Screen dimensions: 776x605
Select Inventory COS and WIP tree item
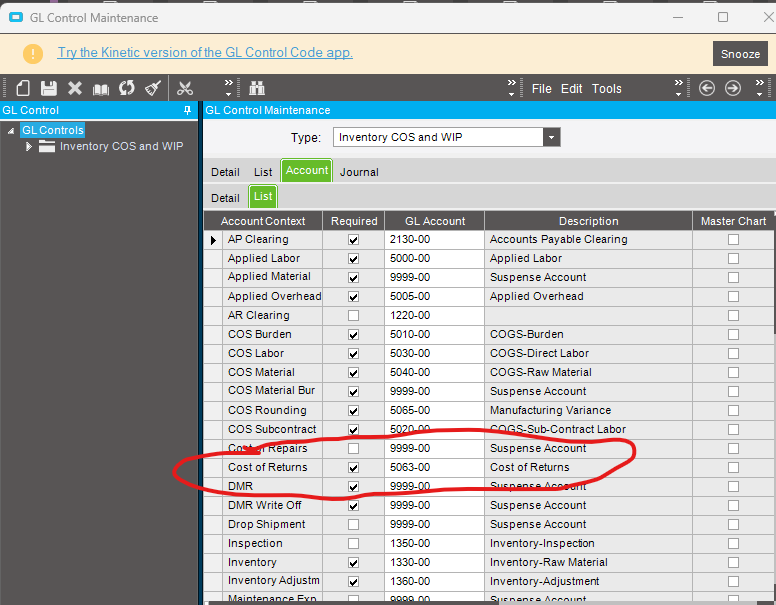click(x=121, y=146)
